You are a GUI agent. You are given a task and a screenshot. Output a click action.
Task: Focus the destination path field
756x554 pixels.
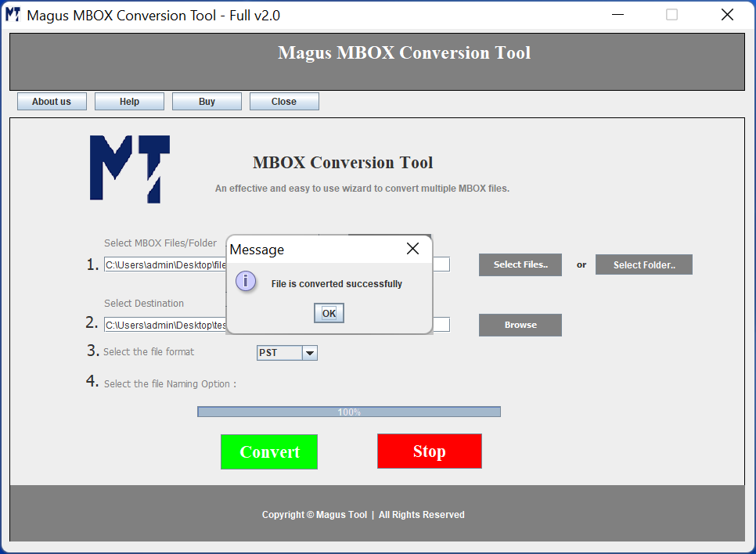(x=164, y=325)
